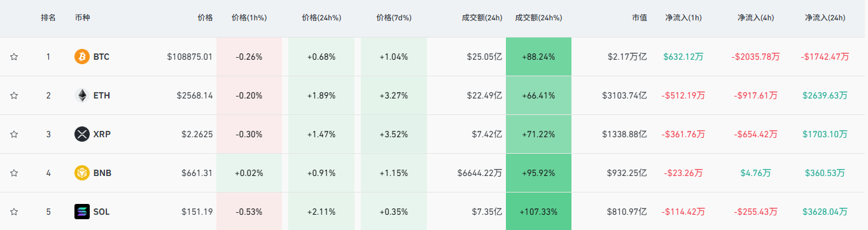Viewport: 868px width, 230px height.
Task: Sort table by 价格(24h%) header
Action: pyautogui.click(x=321, y=18)
